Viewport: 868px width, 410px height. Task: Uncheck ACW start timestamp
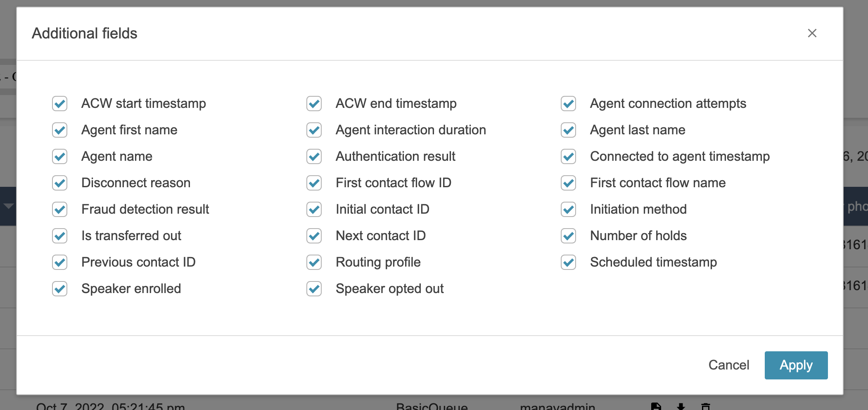(60, 103)
